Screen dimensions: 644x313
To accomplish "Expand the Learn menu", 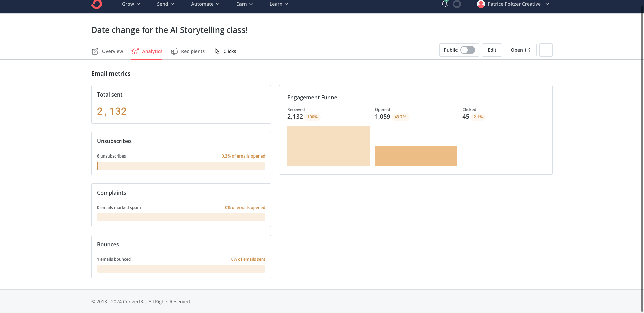I will tap(279, 4).
